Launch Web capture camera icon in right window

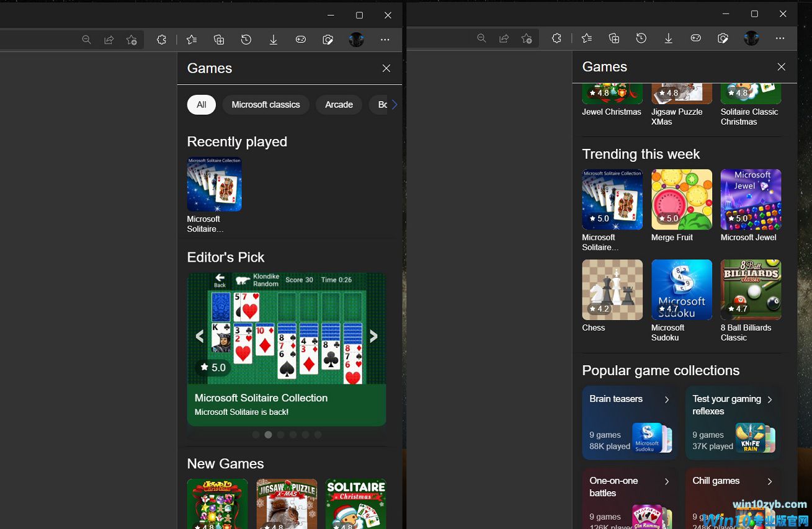pyautogui.click(x=723, y=38)
